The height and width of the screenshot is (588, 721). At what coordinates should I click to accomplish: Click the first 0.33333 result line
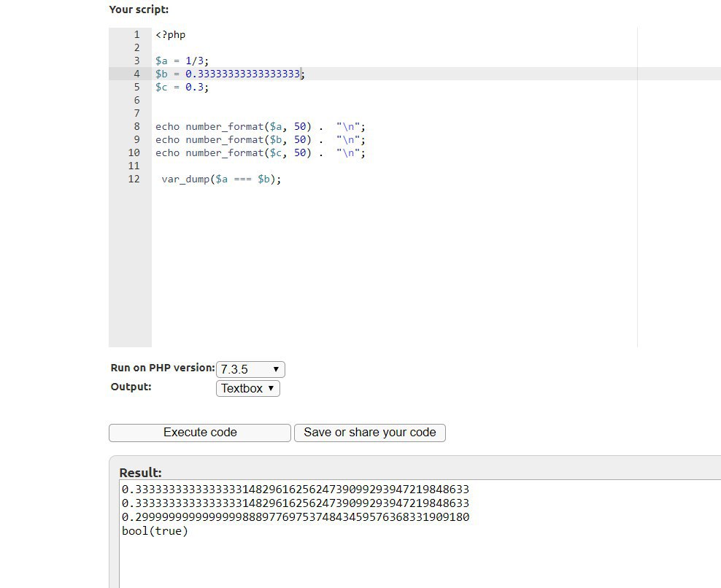[x=296, y=490]
